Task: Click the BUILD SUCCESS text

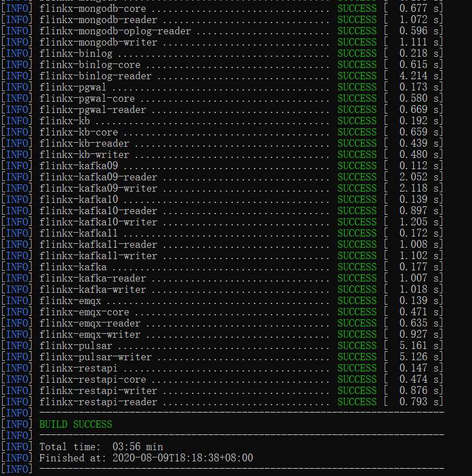Action: (76, 424)
